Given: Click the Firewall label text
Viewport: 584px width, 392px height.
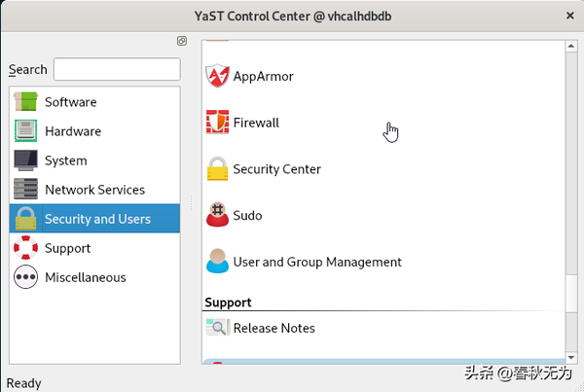Looking at the screenshot, I should 256,123.
